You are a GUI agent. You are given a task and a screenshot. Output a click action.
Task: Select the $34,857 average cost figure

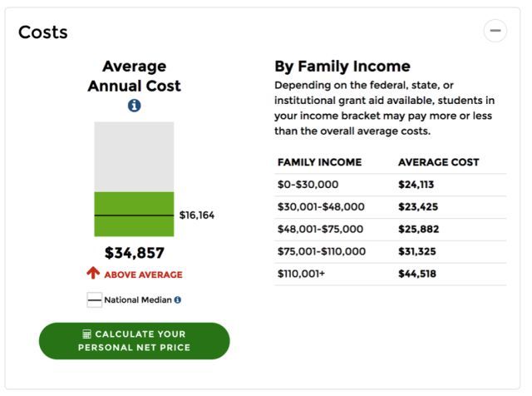click(134, 253)
